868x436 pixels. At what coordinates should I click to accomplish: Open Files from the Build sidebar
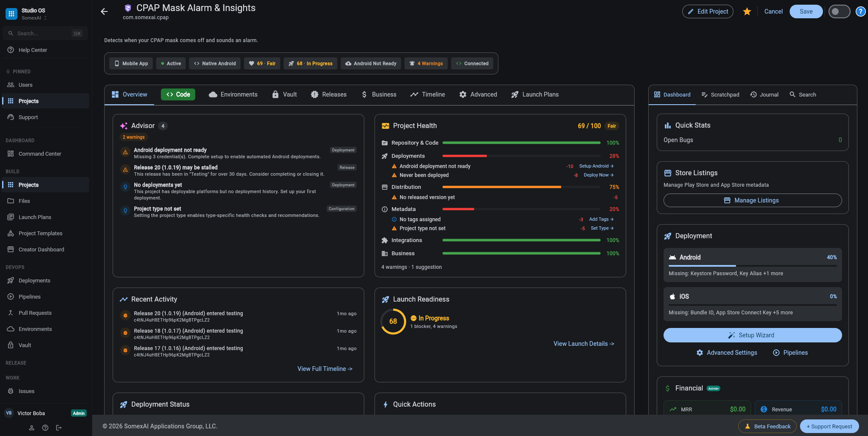coord(23,201)
